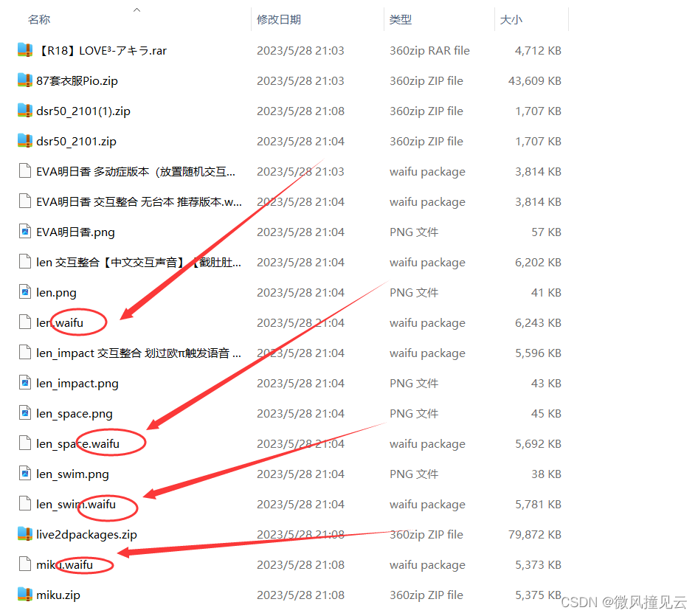Select the file name len_swim.waifu

(x=76, y=505)
